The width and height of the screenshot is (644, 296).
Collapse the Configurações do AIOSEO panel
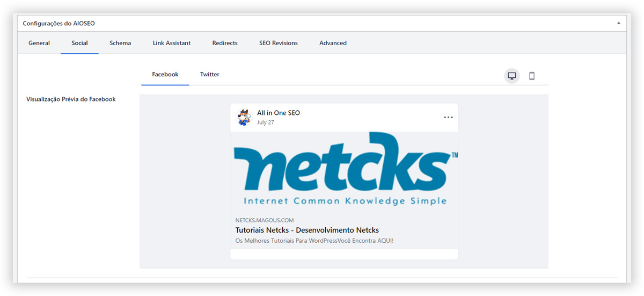pyautogui.click(x=618, y=23)
